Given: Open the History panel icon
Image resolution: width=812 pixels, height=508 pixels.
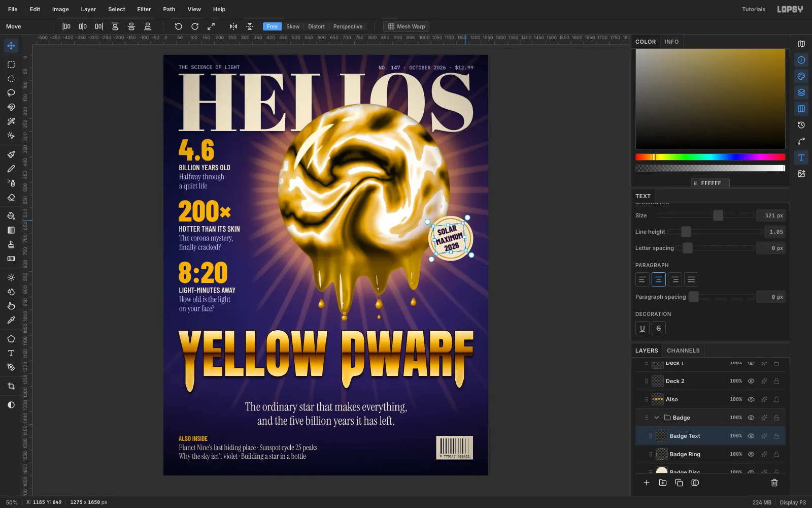Looking at the screenshot, I should (801, 125).
